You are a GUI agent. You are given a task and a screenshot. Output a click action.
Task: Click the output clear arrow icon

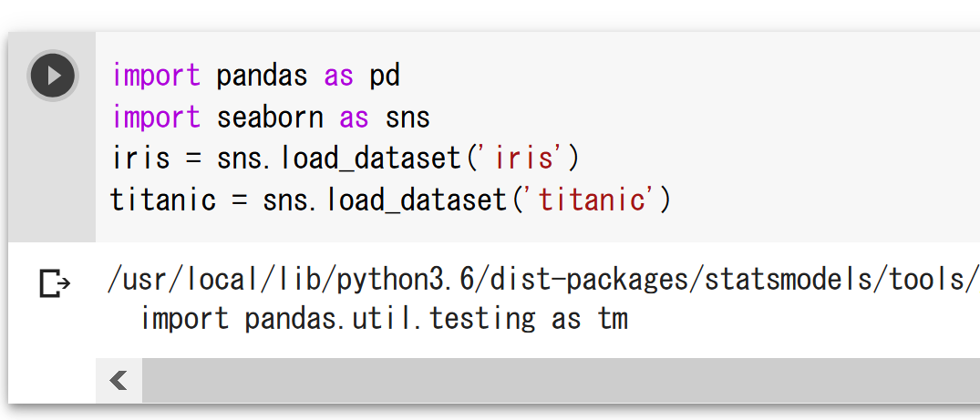click(55, 283)
